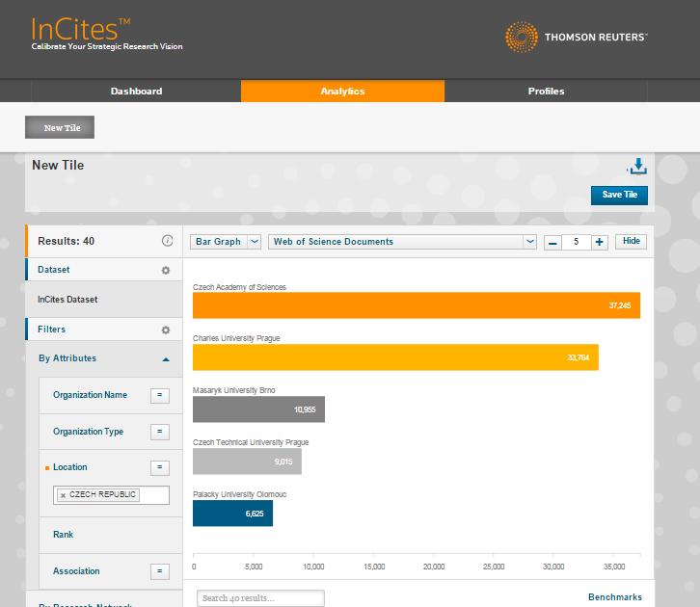This screenshot has width=700, height=607.
Task: Select the Charles University Prague bar
Action: pos(395,357)
